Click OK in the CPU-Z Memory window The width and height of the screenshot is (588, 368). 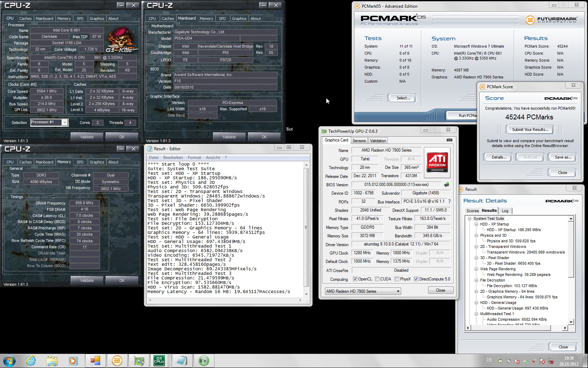pyautogui.click(x=122, y=280)
